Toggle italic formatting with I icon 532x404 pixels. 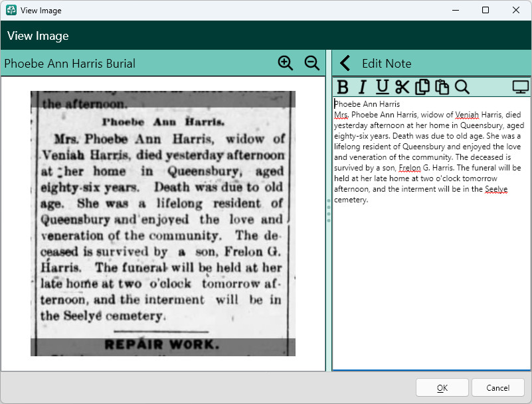[363, 87]
